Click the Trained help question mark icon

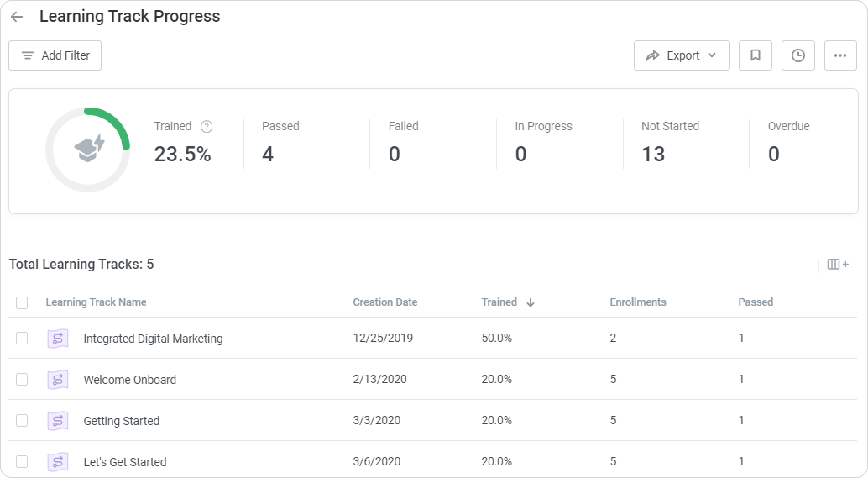tap(207, 126)
